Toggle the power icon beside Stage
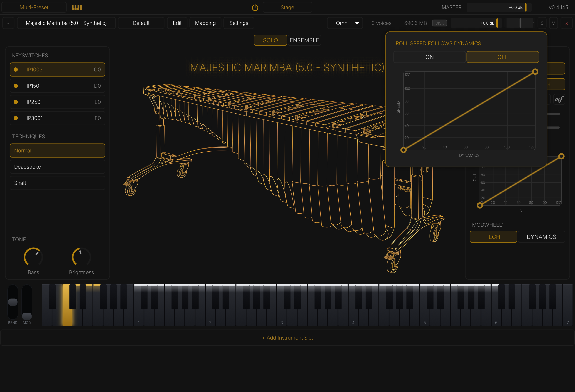This screenshot has height=392, width=575. click(255, 7)
